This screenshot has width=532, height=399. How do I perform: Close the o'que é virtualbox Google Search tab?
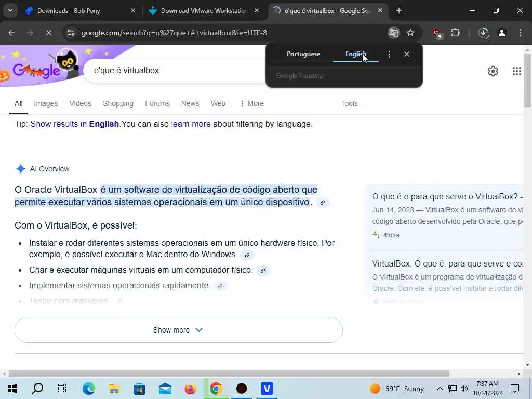pyautogui.click(x=380, y=10)
